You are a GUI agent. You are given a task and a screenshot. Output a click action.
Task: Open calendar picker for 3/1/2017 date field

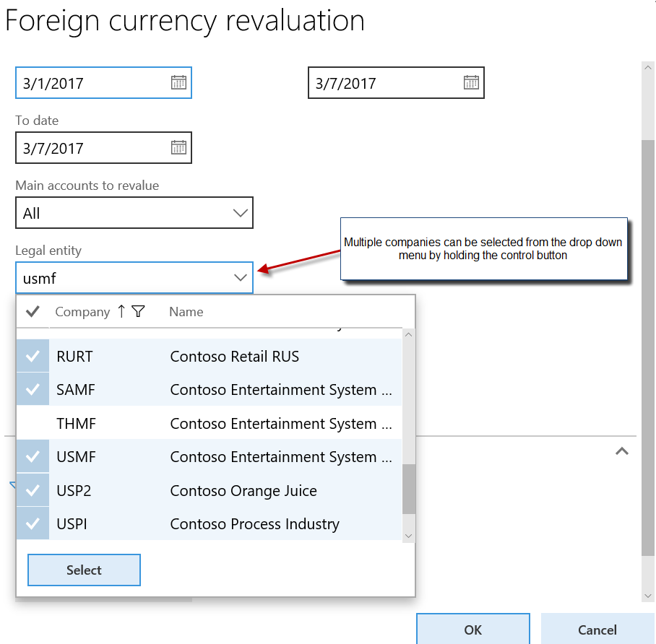pos(178,82)
